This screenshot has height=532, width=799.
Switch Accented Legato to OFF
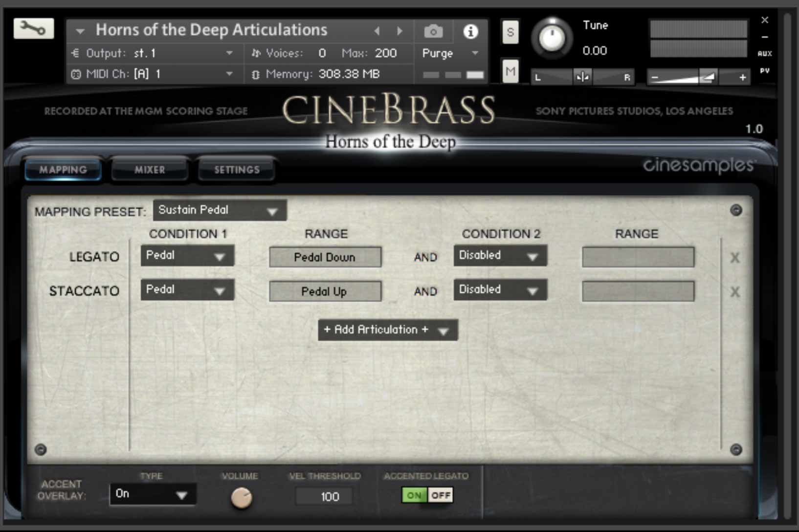tap(441, 495)
